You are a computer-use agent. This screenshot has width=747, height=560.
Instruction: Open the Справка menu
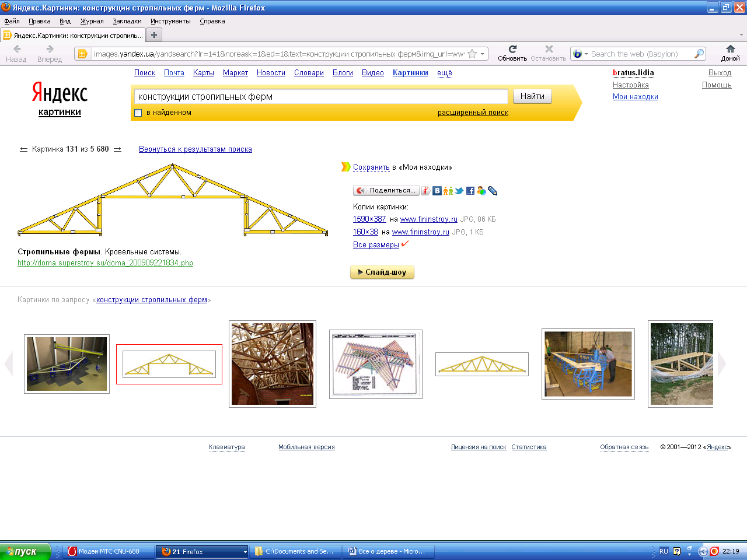[x=212, y=21]
